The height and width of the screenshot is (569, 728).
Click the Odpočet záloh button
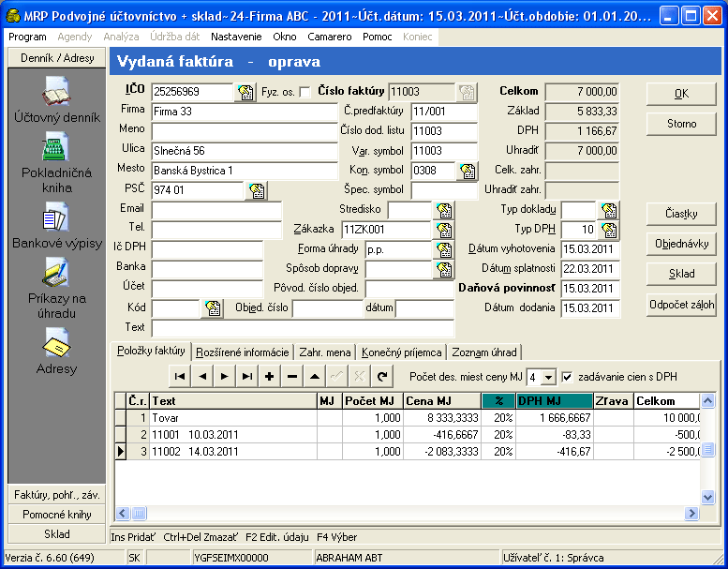681,305
